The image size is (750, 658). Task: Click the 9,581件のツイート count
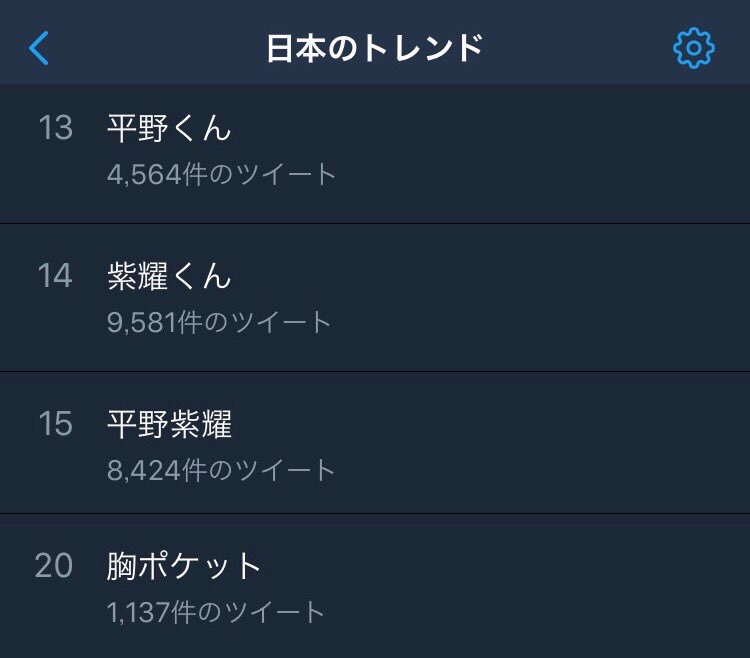[219, 323]
